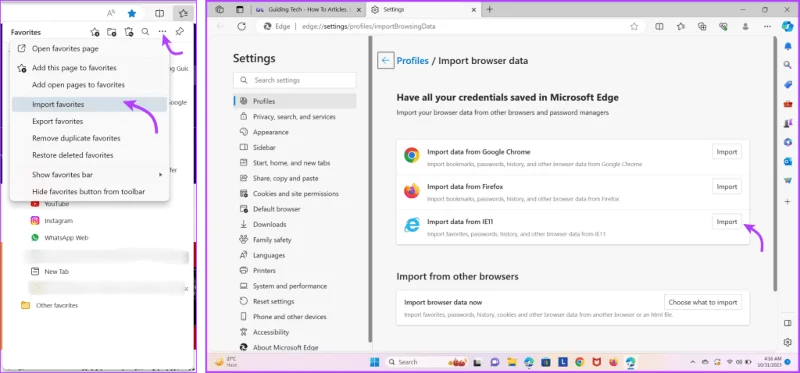Click Choose what to import button
This screenshot has width=800, height=373.
(x=703, y=302)
